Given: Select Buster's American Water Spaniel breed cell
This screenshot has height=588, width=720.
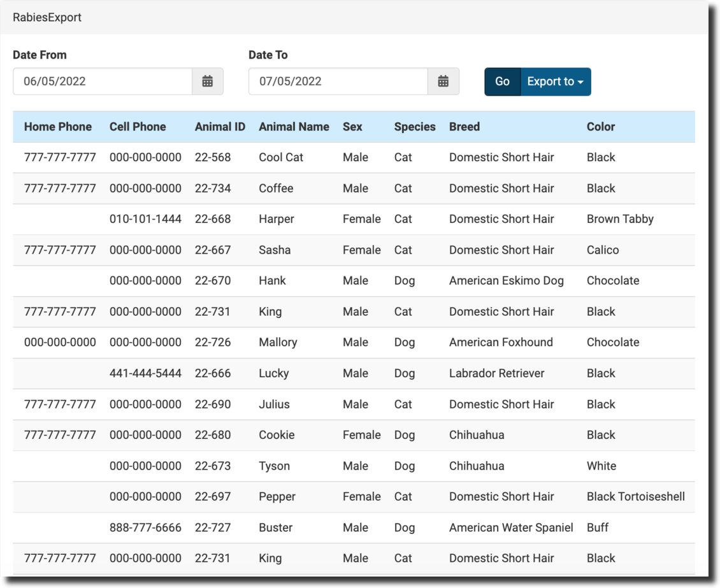Looking at the screenshot, I should (511, 527).
